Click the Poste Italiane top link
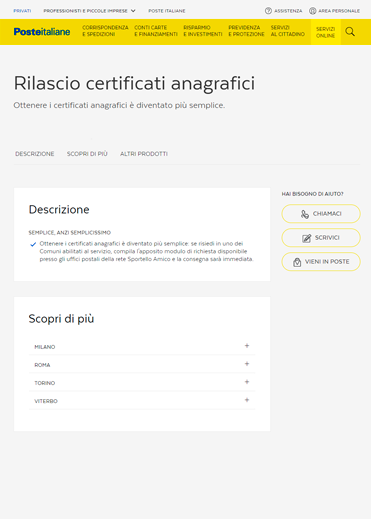This screenshot has width=371, height=519. click(167, 11)
